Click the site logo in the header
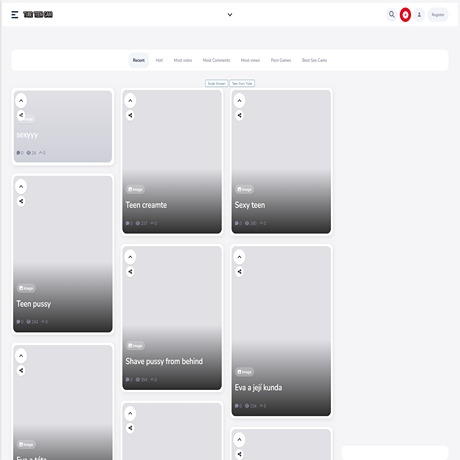The image size is (460, 460). [x=38, y=15]
